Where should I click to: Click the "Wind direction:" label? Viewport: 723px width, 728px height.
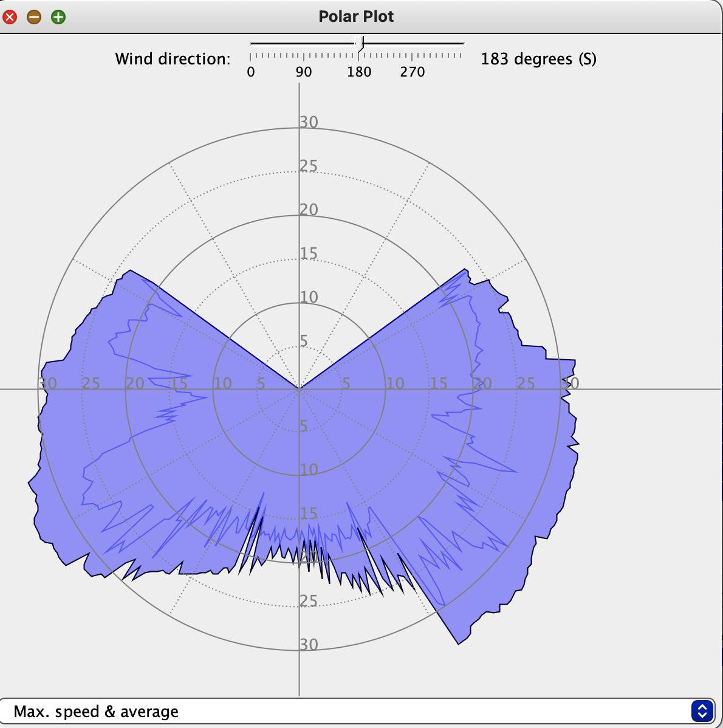173,59
